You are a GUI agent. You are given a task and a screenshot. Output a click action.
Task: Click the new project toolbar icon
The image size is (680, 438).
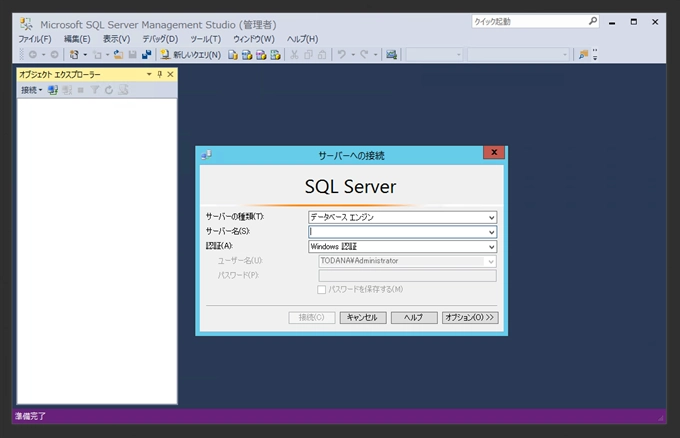(74, 55)
